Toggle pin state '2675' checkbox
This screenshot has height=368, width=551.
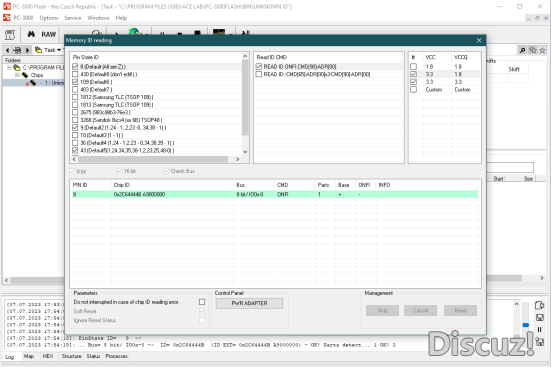tap(75, 112)
